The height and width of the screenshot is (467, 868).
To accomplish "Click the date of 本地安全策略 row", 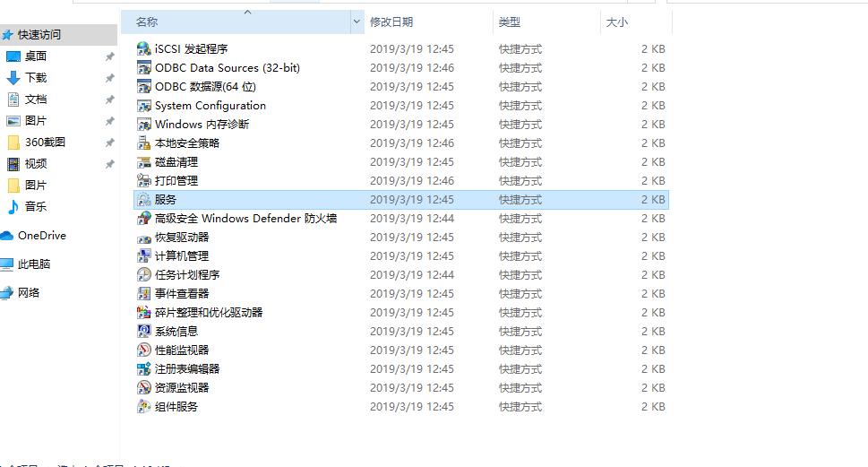I will pos(412,143).
